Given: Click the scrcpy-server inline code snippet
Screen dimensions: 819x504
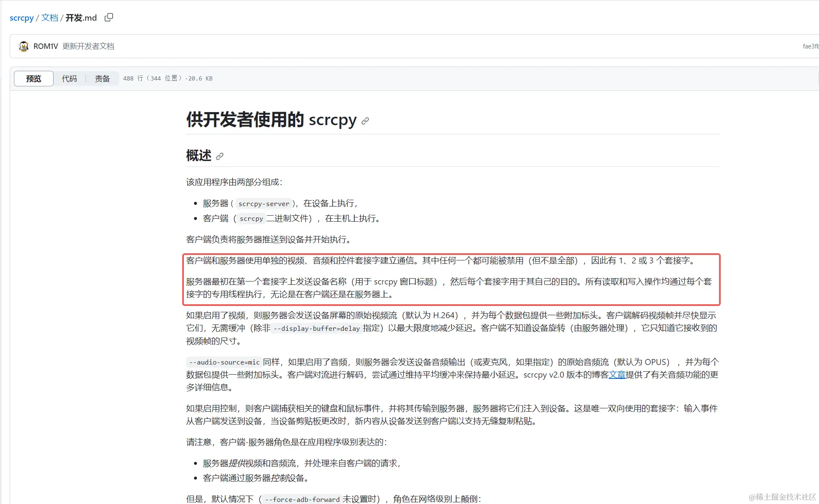Looking at the screenshot, I should 264,204.
